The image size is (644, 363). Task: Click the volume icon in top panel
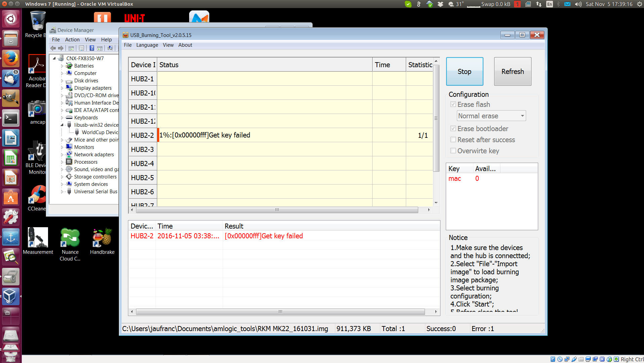pyautogui.click(x=578, y=4)
